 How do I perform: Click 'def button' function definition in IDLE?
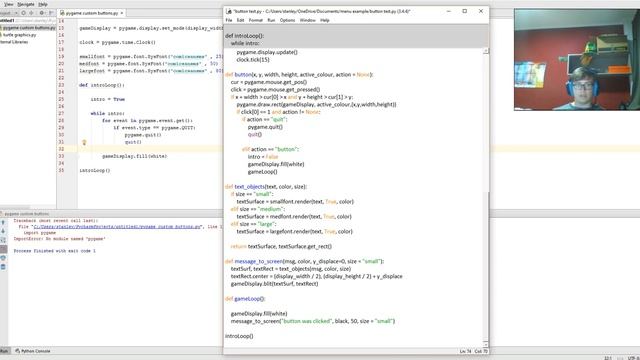299,75
